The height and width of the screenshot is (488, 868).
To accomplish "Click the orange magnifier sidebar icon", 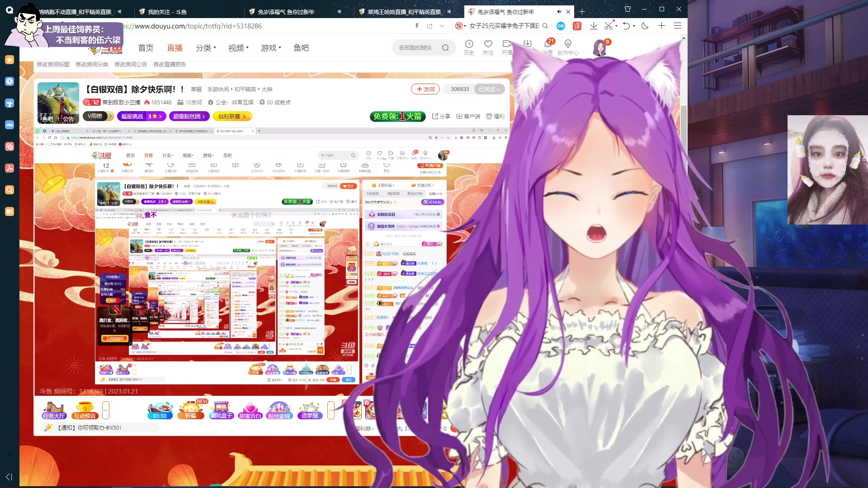I will point(9,190).
